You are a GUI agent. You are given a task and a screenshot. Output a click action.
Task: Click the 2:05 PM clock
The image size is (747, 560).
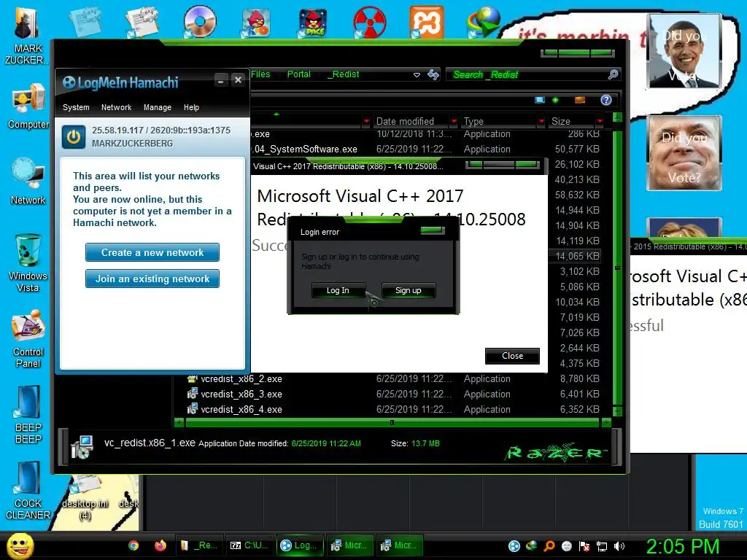(683, 546)
